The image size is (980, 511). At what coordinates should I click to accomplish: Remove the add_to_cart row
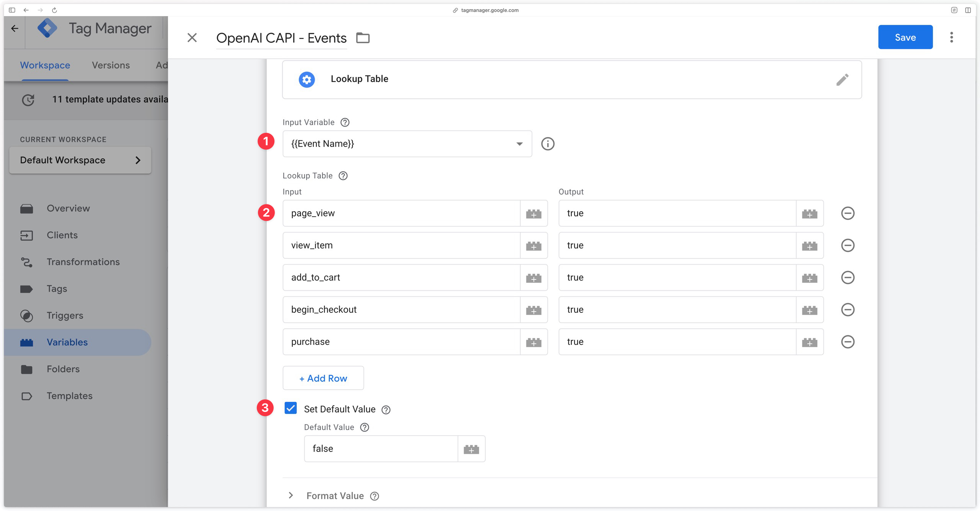(x=848, y=278)
